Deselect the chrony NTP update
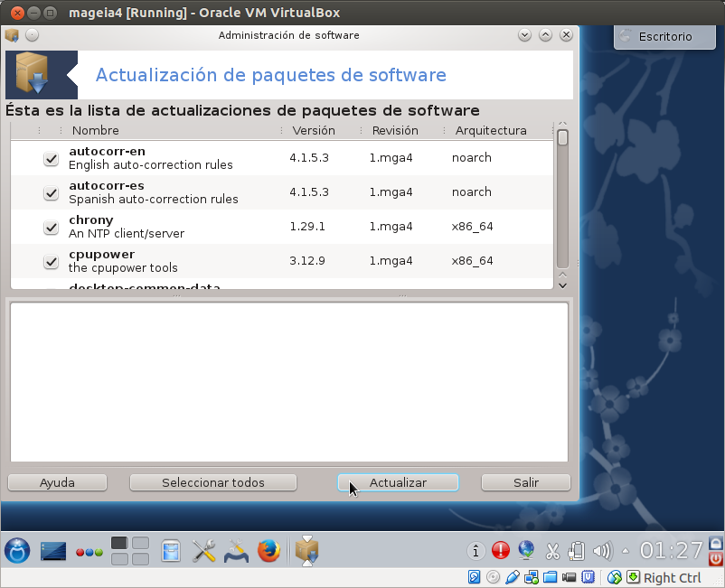Image resolution: width=725 pixels, height=588 pixels. [x=51, y=227]
